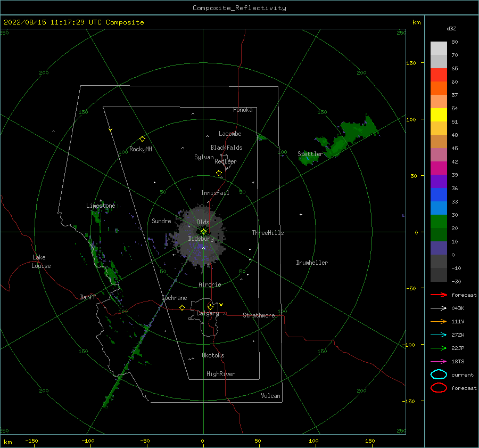Click the Drumheller city label
Screen dimensions: 479x448
pos(312,263)
